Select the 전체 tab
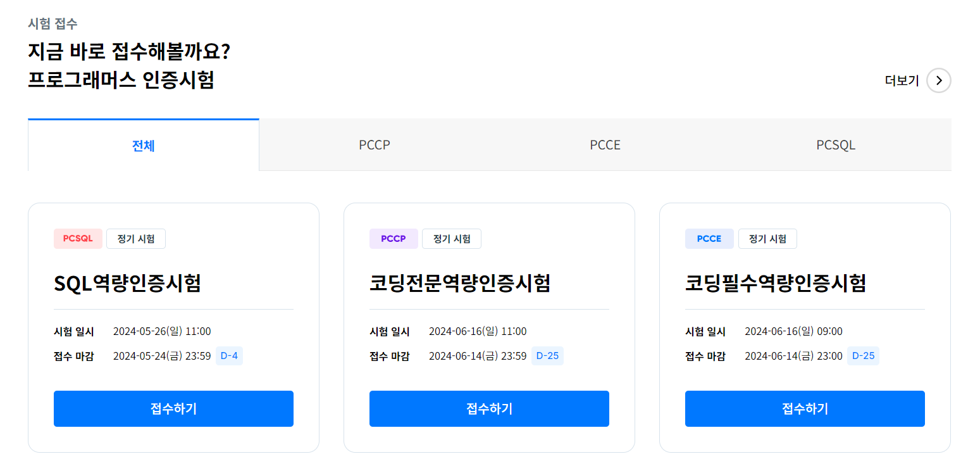 coord(144,145)
